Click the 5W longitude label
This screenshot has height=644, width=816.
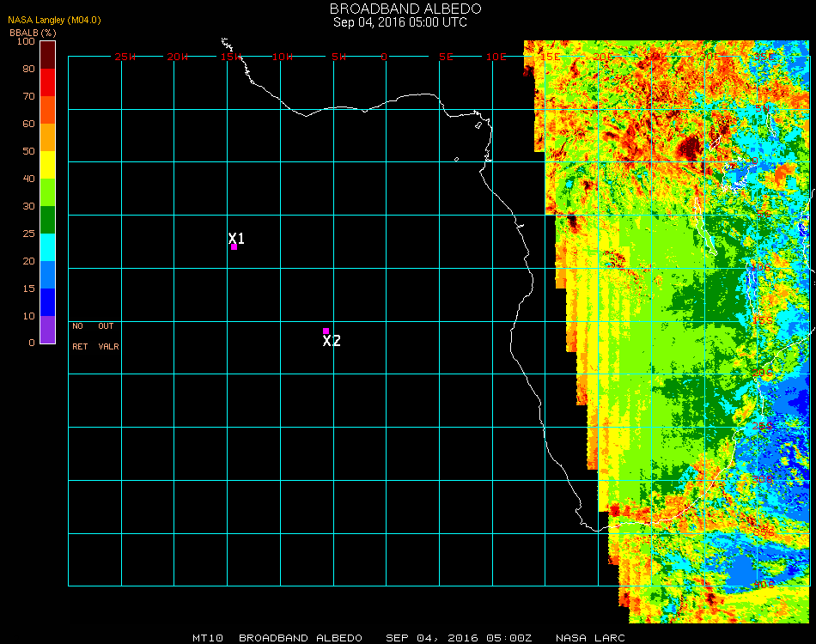point(338,57)
